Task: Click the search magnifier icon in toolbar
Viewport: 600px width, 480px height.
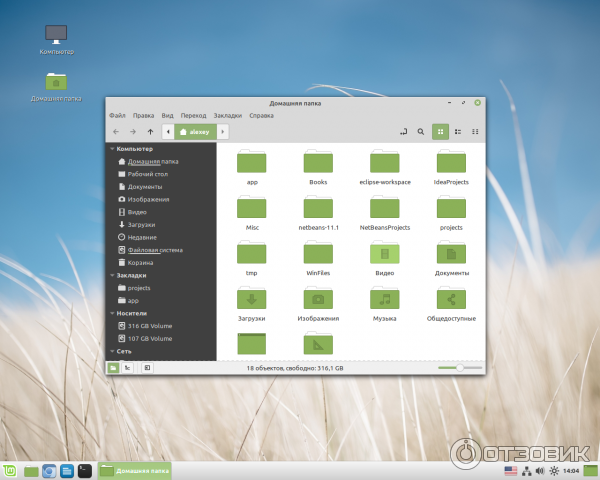Action: click(x=420, y=131)
